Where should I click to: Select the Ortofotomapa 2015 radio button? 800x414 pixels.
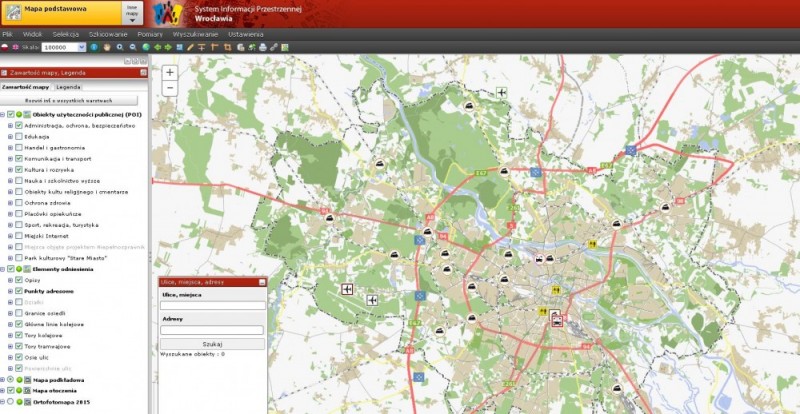11,402
